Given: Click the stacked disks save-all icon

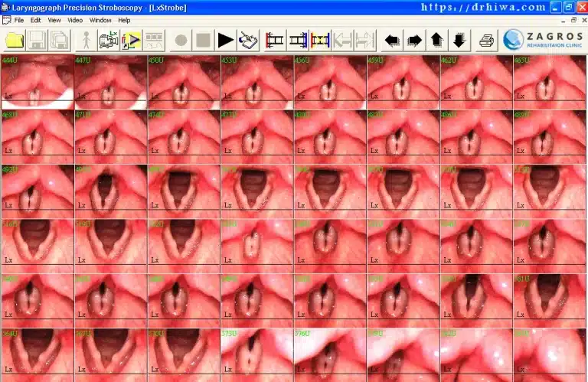Looking at the screenshot, I should 60,40.
